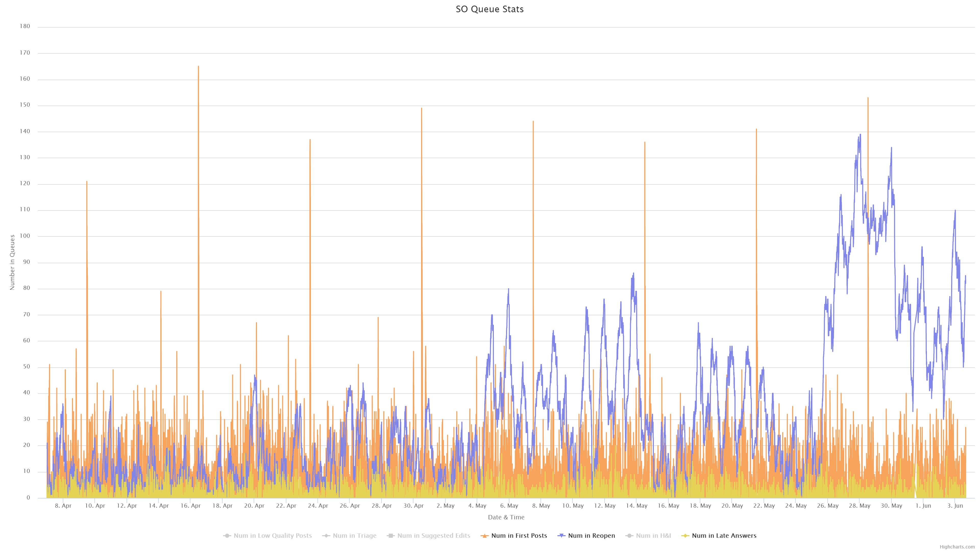Enable the Num in H&I legend item
The height and width of the screenshot is (551, 980).
click(648, 535)
